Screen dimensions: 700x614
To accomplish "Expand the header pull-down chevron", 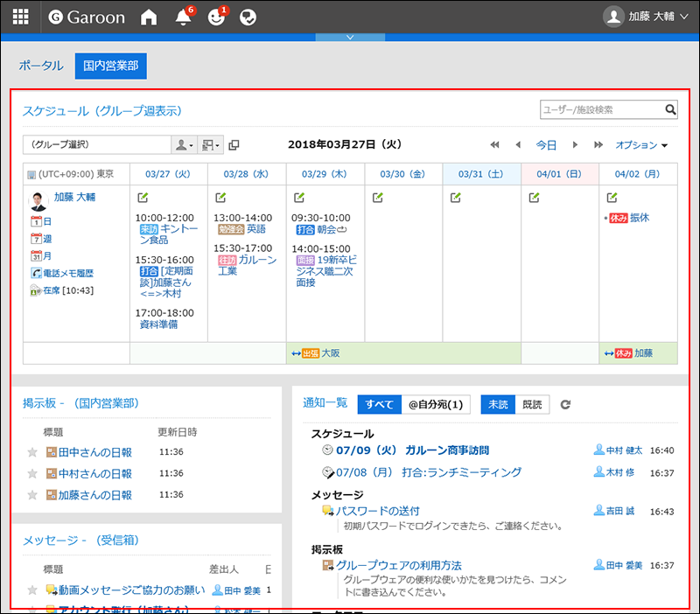I will [350, 38].
